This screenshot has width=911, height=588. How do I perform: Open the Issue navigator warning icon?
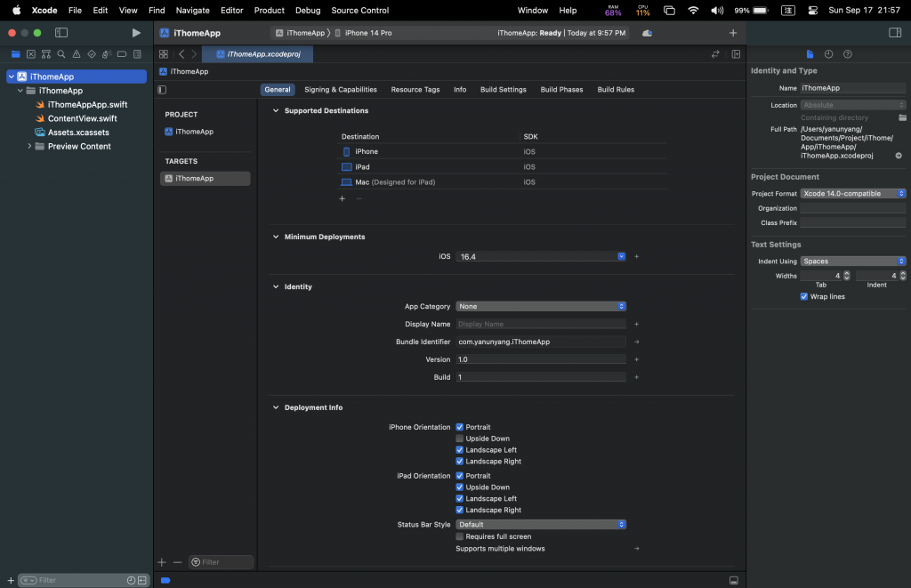pos(77,54)
